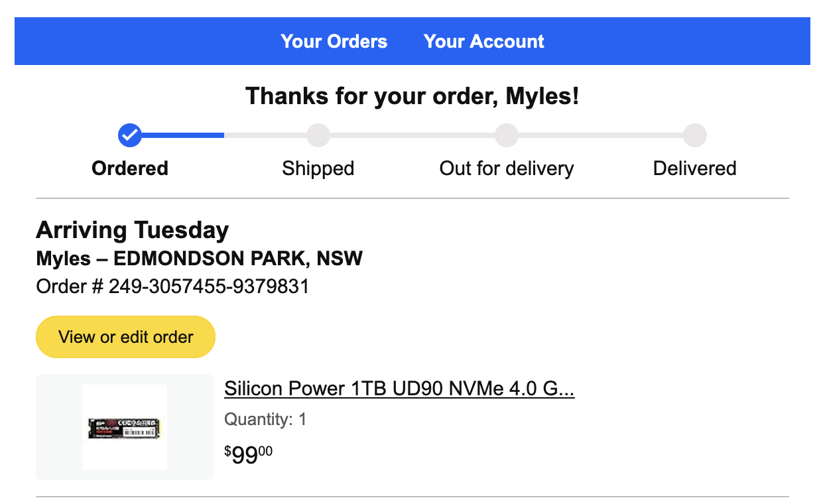
Task: Click the Thanks for your order heading
Action: pos(412,97)
